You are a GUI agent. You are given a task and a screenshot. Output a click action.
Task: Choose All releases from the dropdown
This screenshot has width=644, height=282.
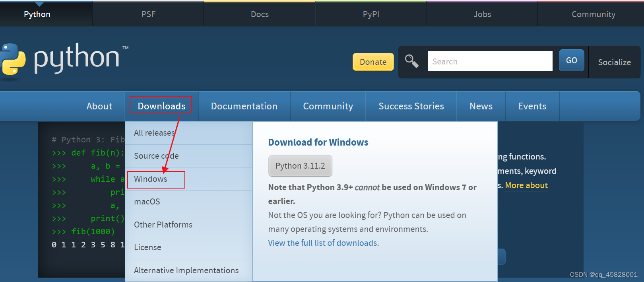point(154,133)
